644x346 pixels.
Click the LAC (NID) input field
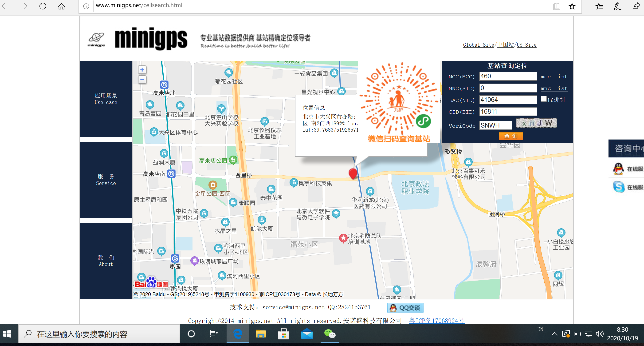click(x=508, y=100)
